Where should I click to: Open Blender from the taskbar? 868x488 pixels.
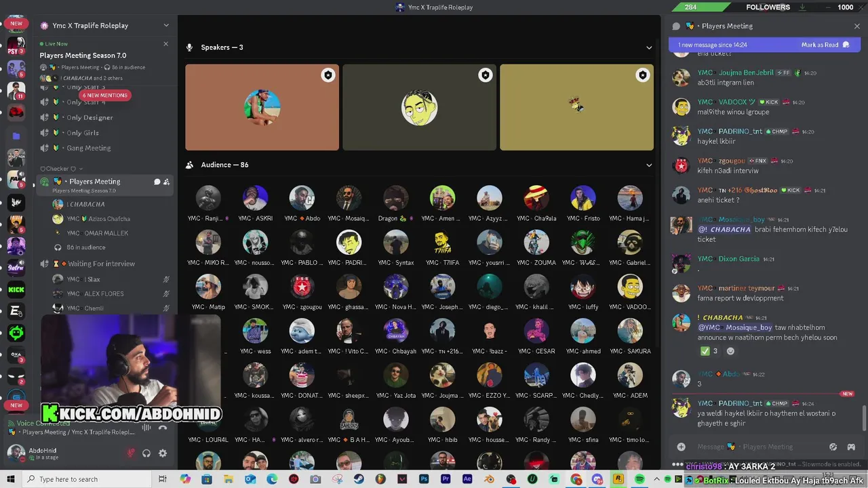click(489, 479)
